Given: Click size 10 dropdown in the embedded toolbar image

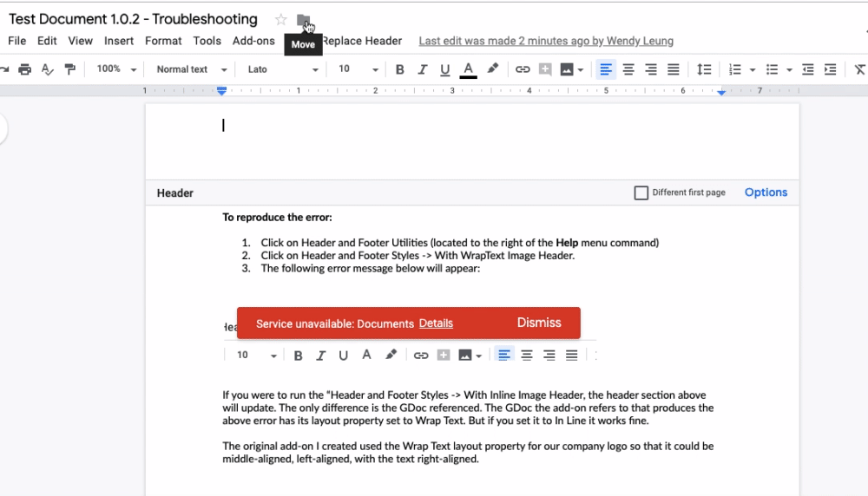Looking at the screenshot, I should pyautogui.click(x=256, y=355).
